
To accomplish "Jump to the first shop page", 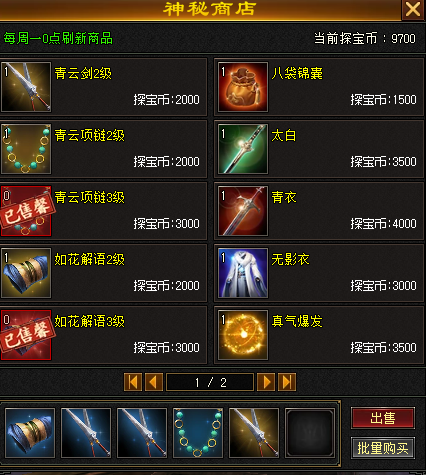I will click(x=133, y=382).
